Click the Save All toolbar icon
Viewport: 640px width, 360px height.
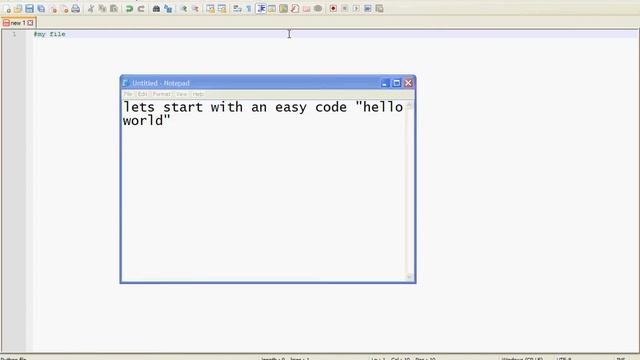[x=41, y=9]
